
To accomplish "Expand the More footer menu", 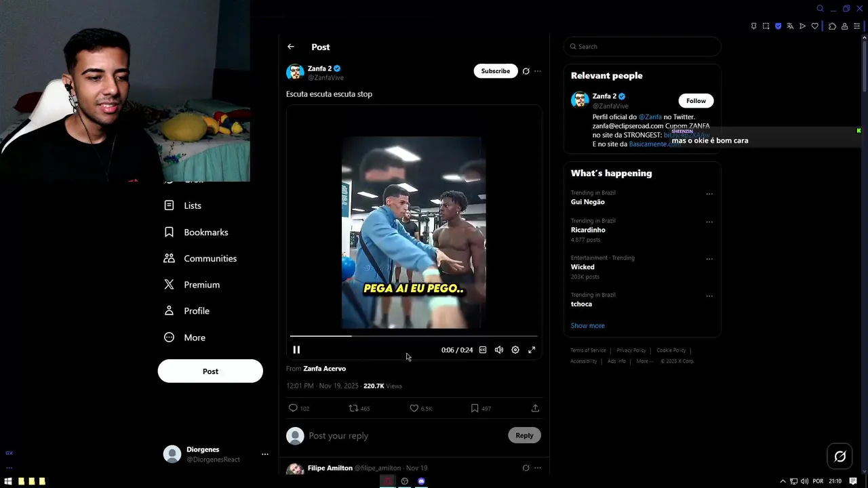I will click(644, 361).
